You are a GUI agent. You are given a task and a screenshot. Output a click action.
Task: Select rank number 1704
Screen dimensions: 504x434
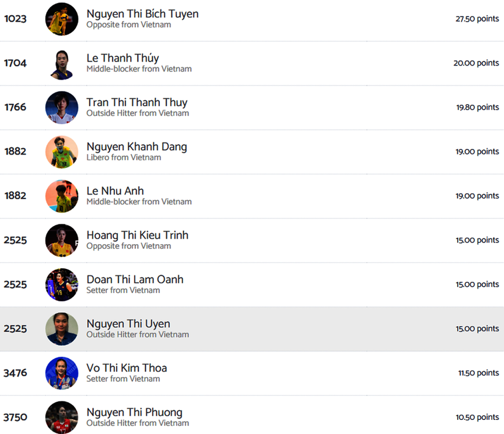(x=15, y=63)
